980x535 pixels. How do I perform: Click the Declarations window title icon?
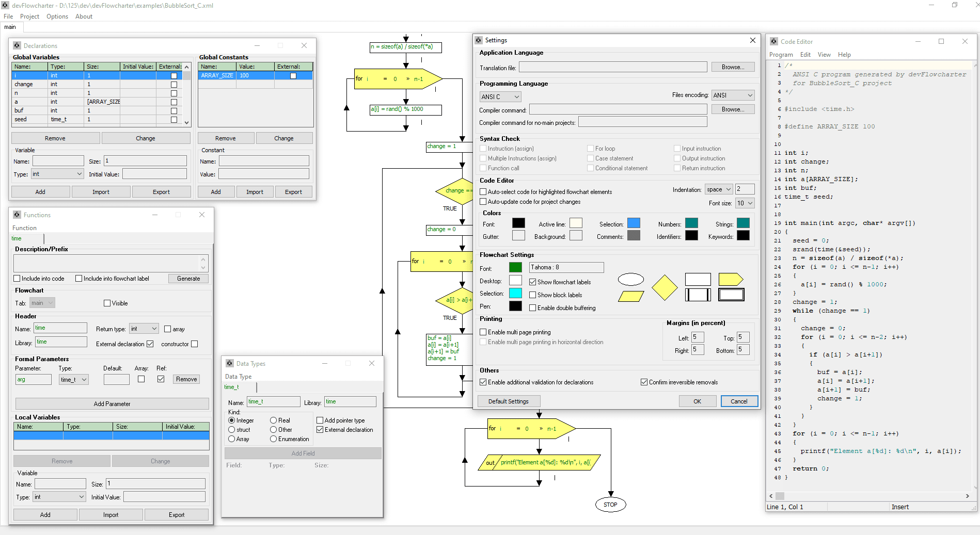(x=17, y=45)
